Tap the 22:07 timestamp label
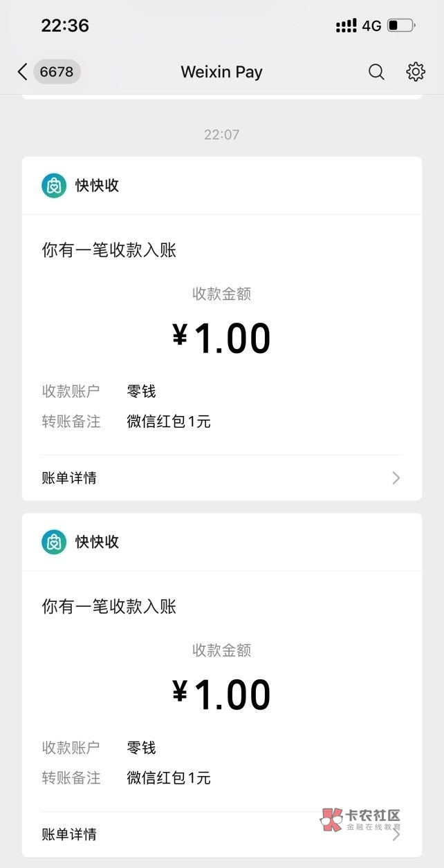The height and width of the screenshot is (868, 444). [x=221, y=134]
